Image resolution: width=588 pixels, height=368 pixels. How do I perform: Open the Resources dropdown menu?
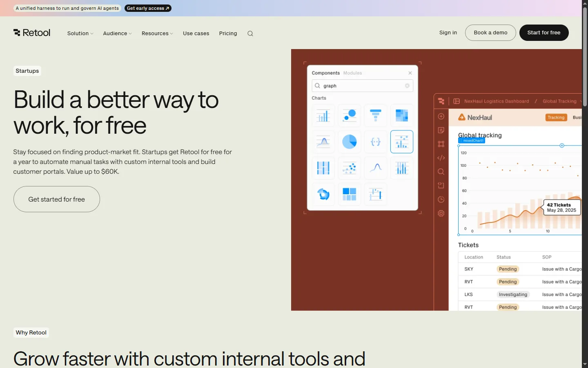157,34
